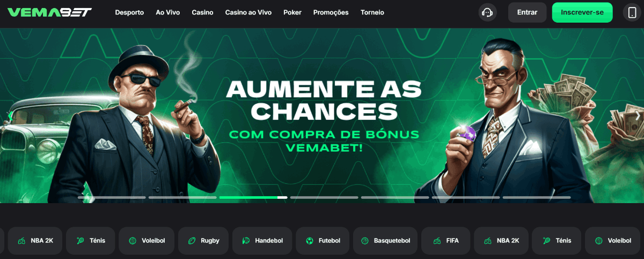Open the Torneio page
The image size is (644, 259).
(x=372, y=12)
